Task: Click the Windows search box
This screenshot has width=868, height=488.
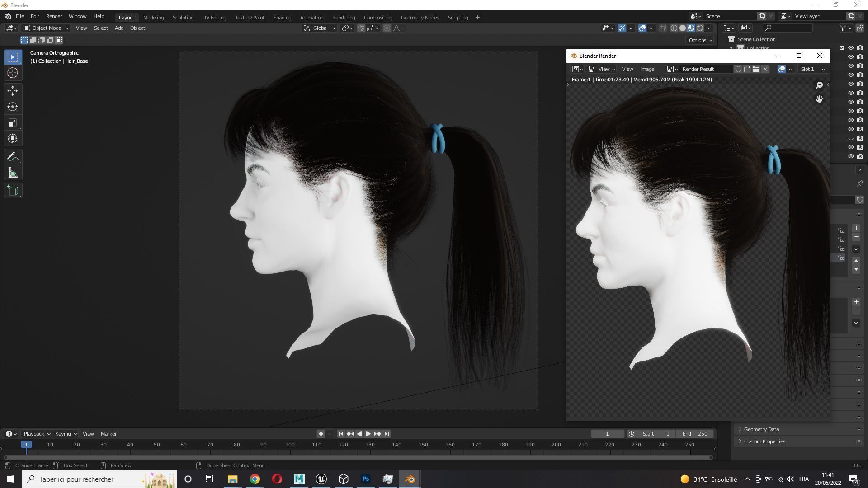Action: 99,479
